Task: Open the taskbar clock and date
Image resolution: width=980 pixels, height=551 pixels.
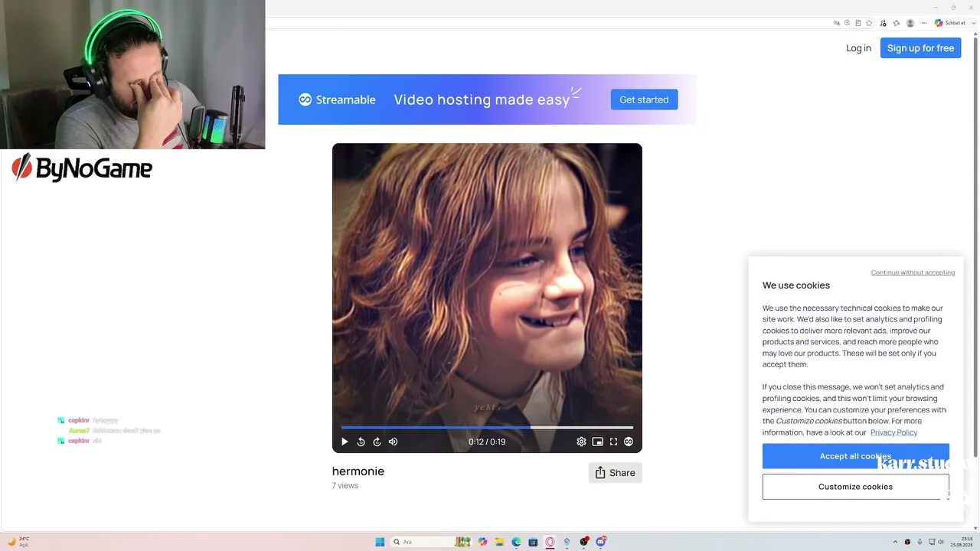Action: click(962, 542)
